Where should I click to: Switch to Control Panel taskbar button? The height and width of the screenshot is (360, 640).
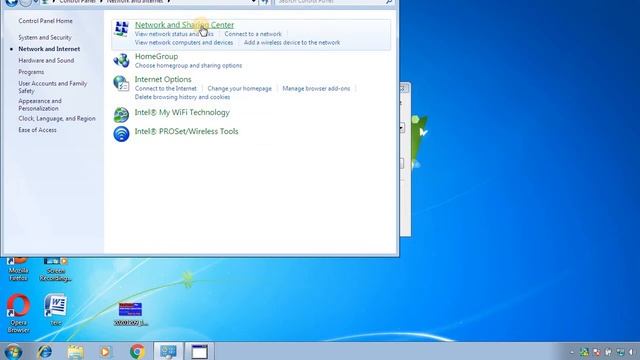pos(168,351)
